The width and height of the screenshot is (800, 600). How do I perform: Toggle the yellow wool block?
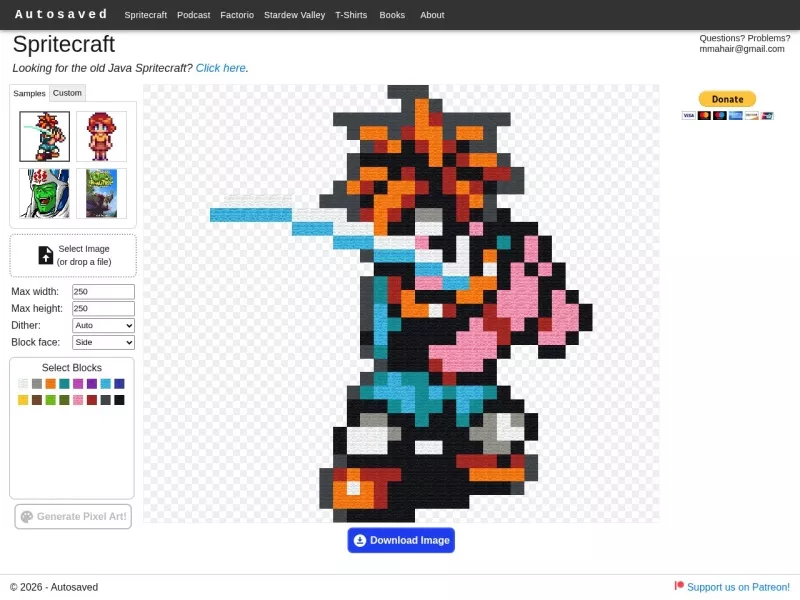(23, 400)
